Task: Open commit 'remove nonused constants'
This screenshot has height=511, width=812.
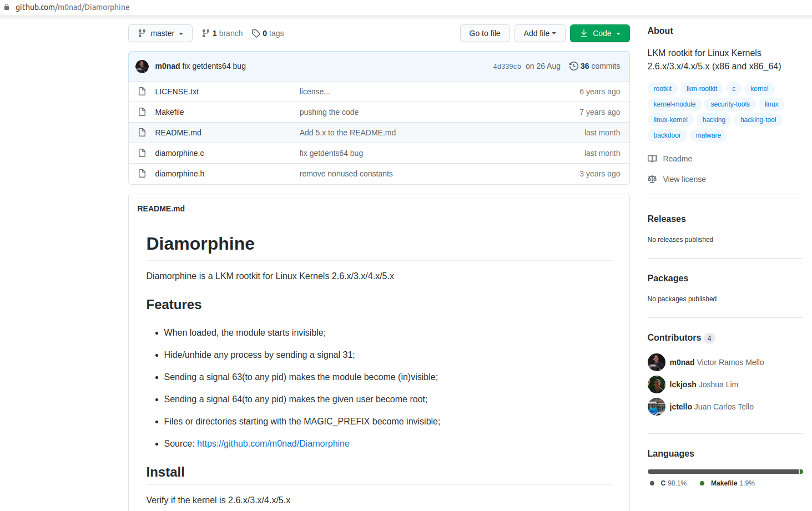Action: pos(346,174)
